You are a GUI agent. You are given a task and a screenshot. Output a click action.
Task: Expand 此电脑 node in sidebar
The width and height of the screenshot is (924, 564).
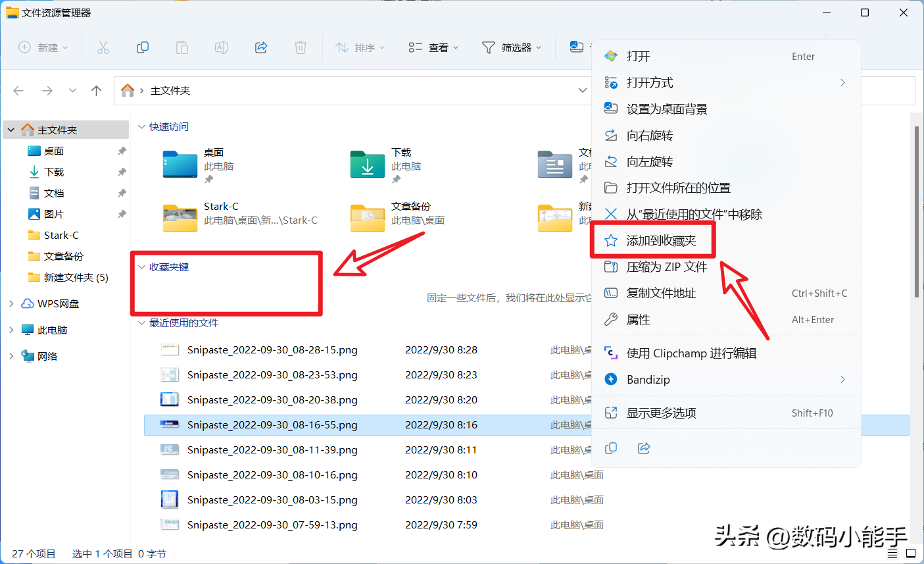11,330
